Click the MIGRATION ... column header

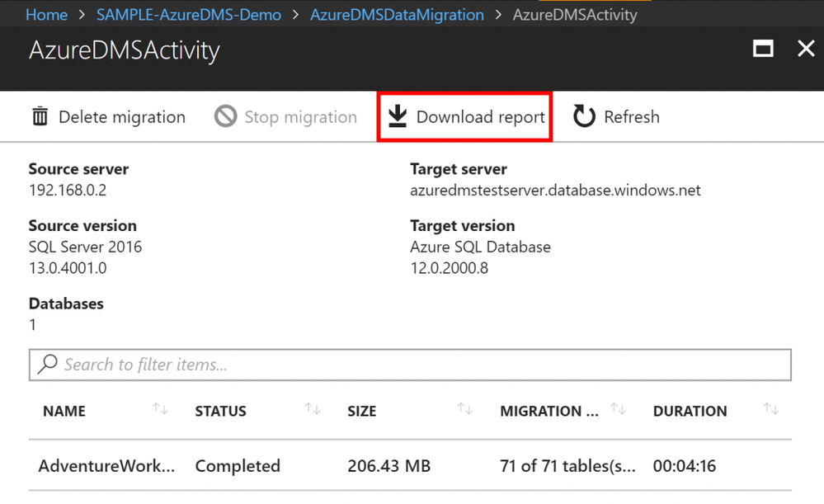(x=549, y=411)
